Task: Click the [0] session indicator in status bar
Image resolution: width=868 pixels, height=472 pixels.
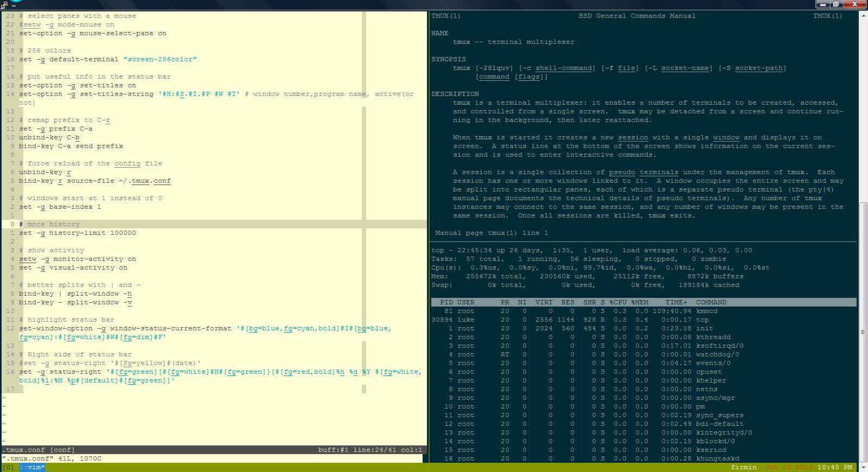Action: 9,467
